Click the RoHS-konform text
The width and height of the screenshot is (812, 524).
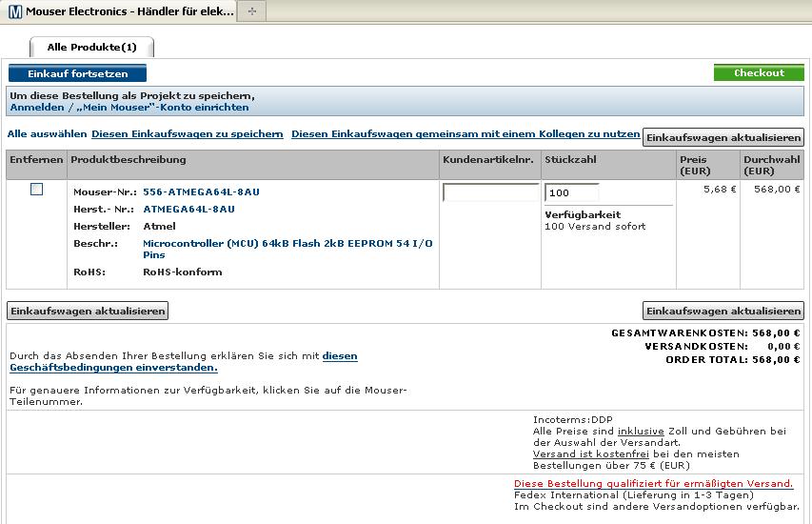tap(182, 272)
